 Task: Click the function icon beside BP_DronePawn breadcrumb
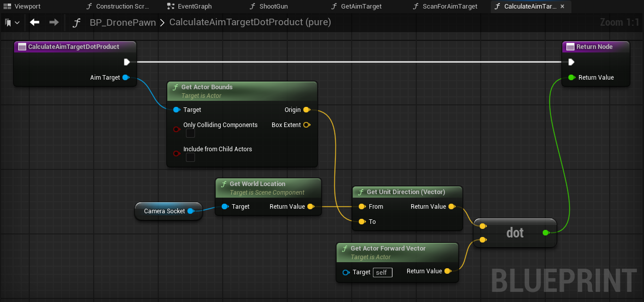tap(77, 23)
